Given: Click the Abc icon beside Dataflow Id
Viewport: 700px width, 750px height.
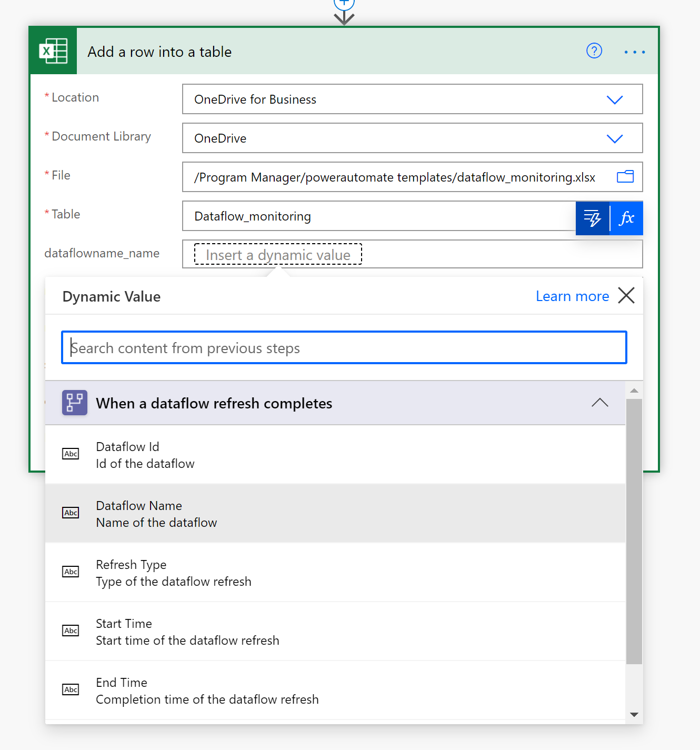Looking at the screenshot, I should click(71, 454).
